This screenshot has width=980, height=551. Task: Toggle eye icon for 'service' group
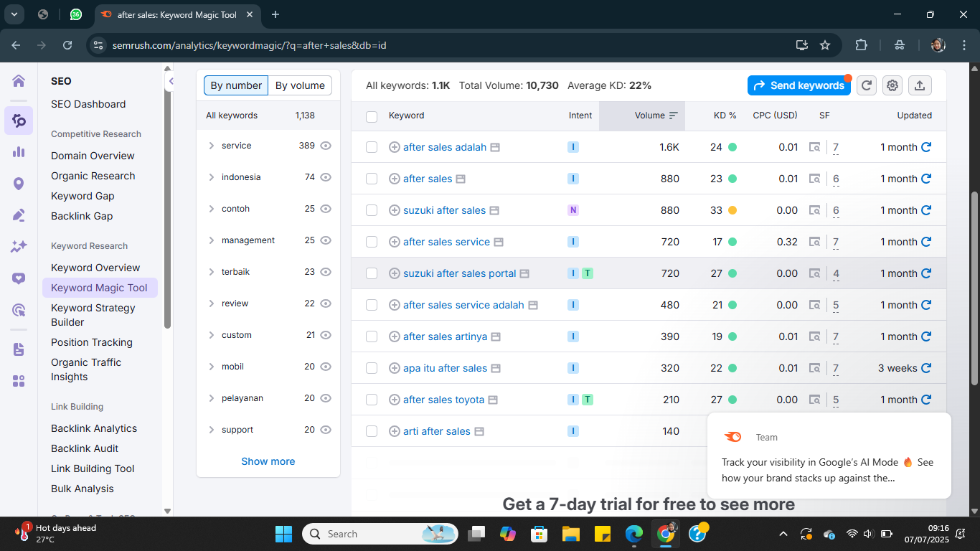326,146
